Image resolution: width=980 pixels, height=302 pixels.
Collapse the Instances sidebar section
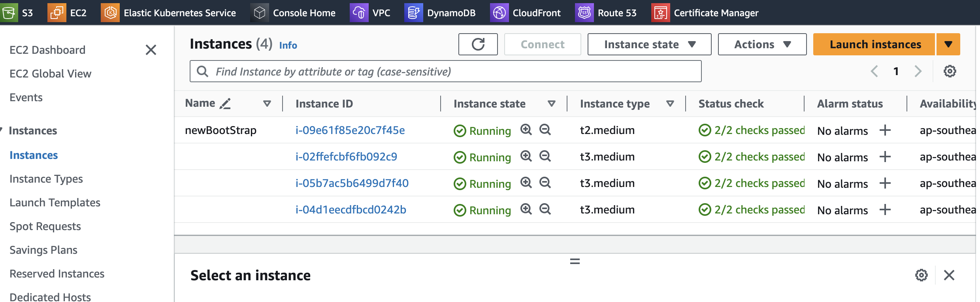click(2, 130)
